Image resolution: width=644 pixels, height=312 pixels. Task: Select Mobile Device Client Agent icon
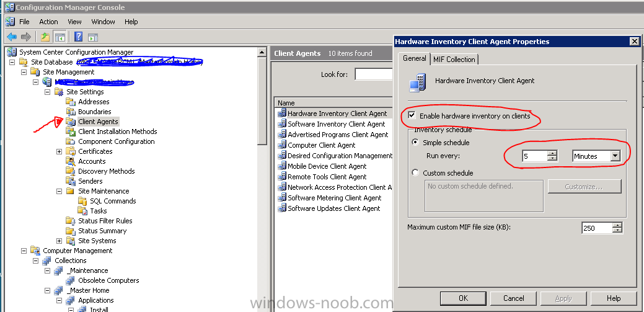coord(282,166)
